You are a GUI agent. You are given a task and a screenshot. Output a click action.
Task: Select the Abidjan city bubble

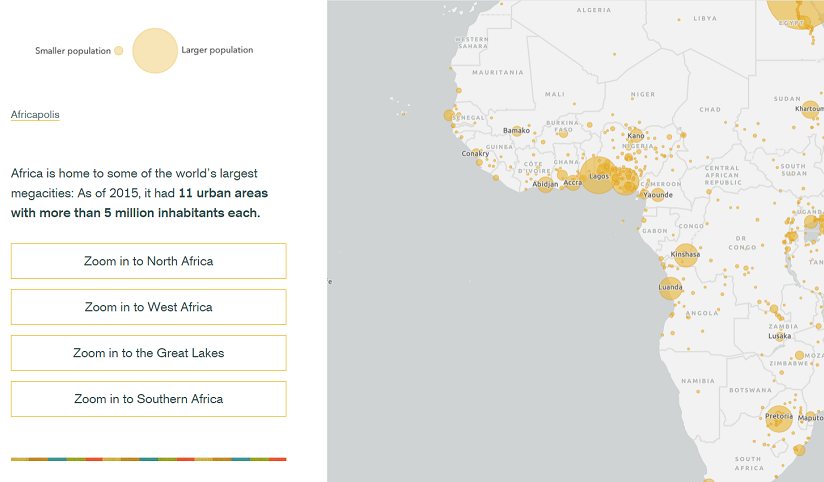click(x=545, y=184)
